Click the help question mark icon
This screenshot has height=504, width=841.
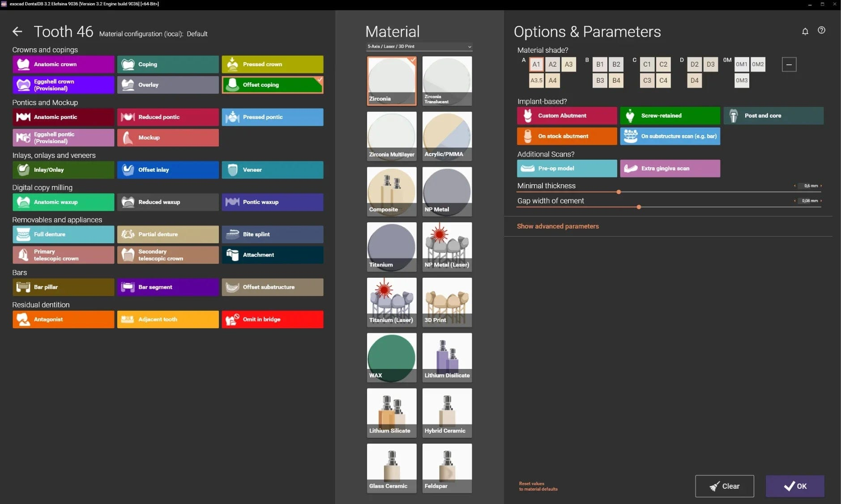[x=821, y=30]
